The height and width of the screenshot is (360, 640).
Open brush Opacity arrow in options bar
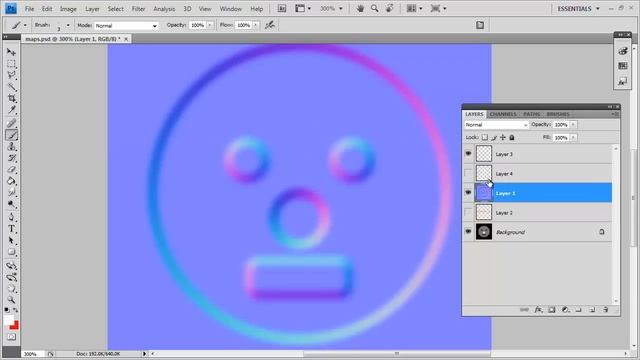pyautogui.click(x=210, y=25)
